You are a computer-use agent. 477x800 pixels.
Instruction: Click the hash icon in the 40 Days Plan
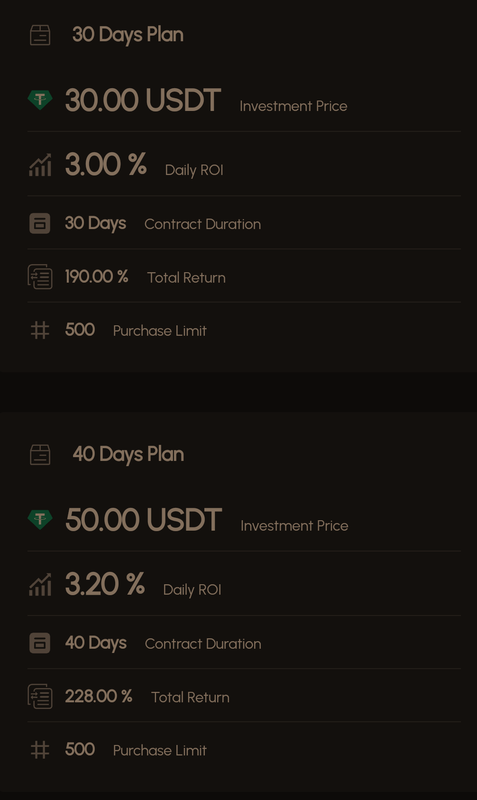(40, 750)
